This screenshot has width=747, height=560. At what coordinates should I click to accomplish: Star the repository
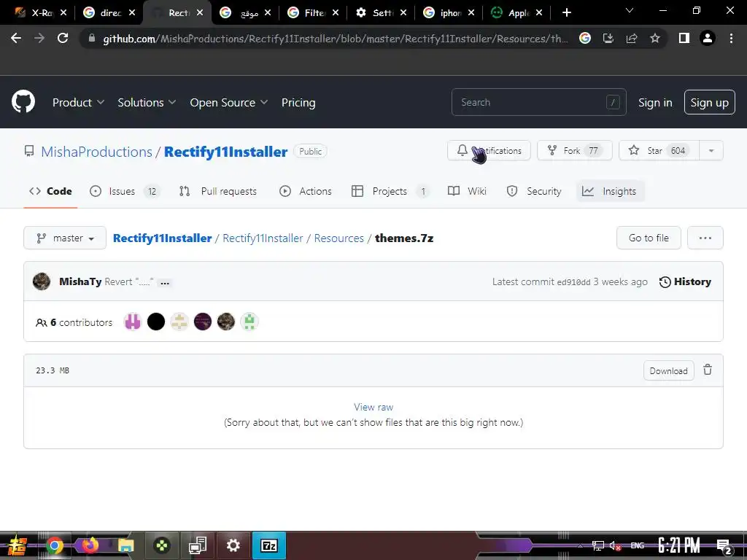coord(659,150)
